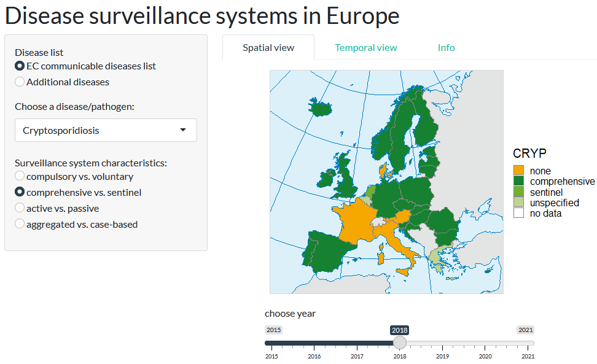Click the dropdown arrow in disease selector

tap(183, 130)
